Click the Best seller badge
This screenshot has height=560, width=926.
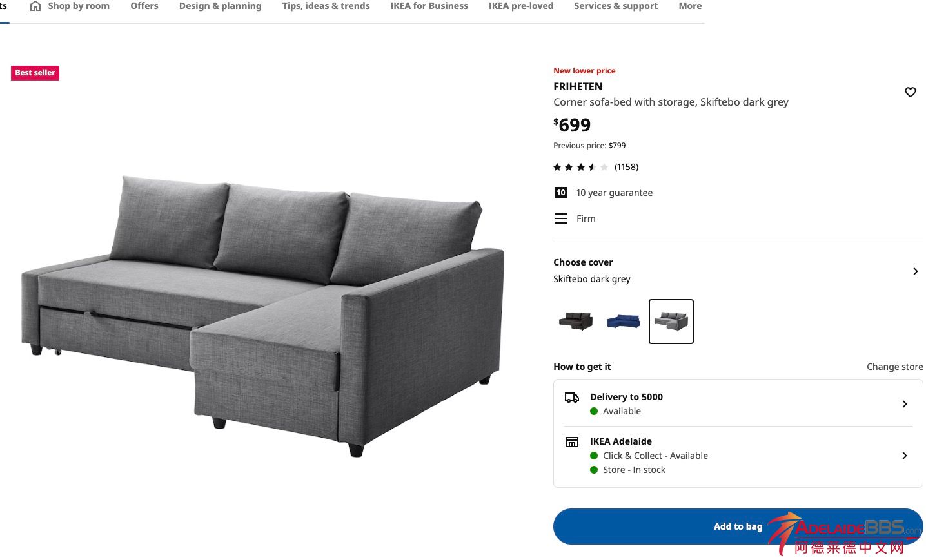click(35, 73)
